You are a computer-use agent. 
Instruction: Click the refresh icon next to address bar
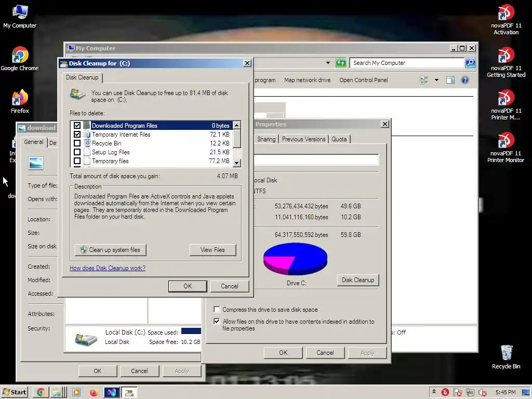(x=341, y=63)
